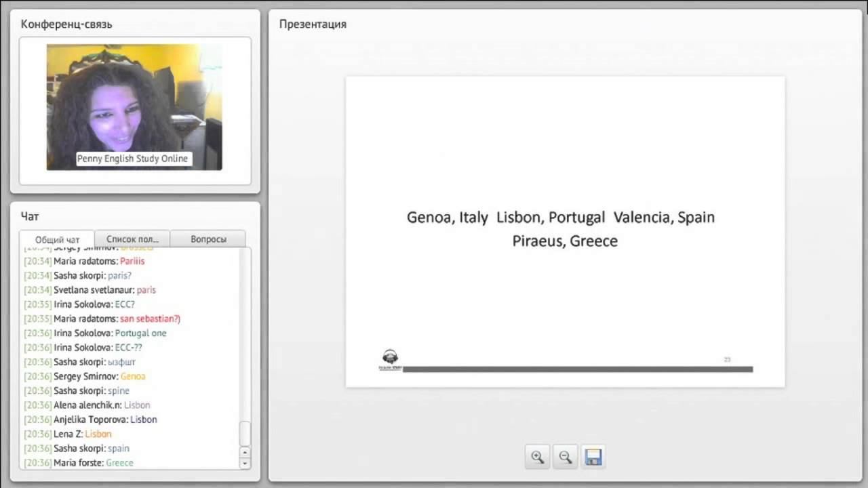Open the Общий чат tab

point(57,239)
